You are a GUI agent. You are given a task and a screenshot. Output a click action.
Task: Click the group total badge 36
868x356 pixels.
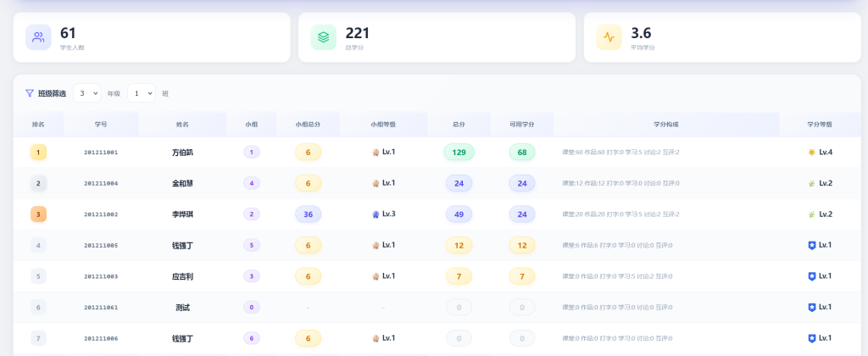(308, 214)
